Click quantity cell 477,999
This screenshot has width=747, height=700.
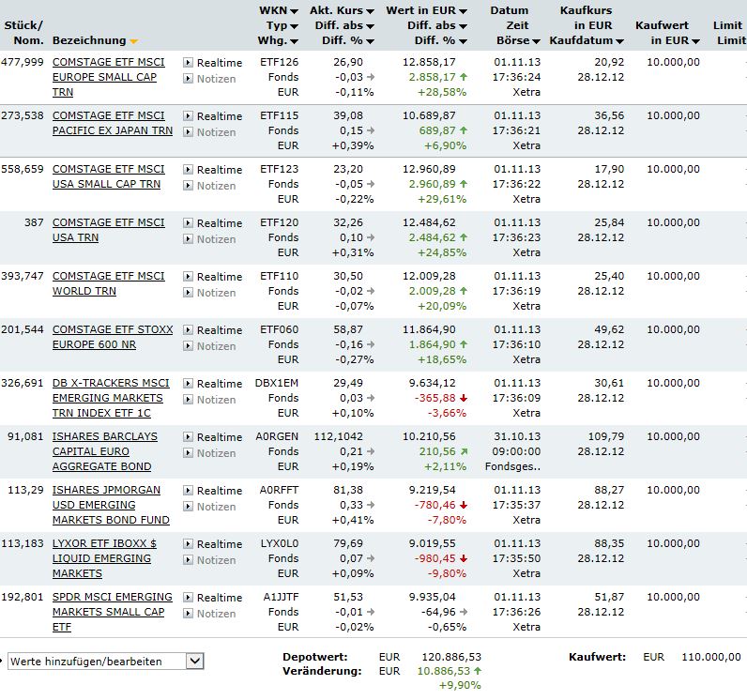coord(23,62)
